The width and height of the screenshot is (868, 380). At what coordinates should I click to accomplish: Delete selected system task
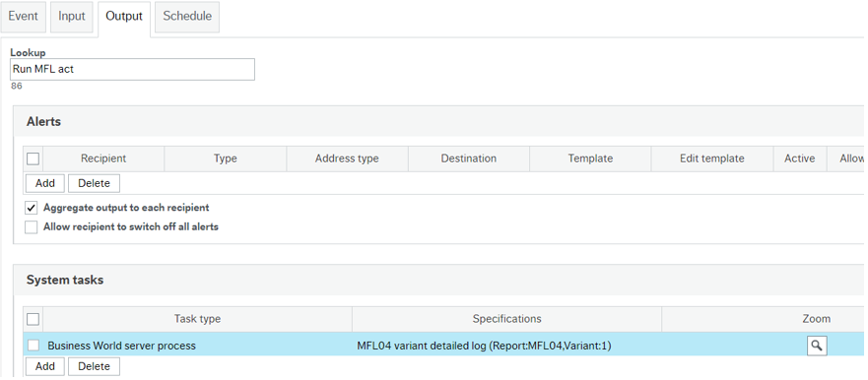point(95,366)
